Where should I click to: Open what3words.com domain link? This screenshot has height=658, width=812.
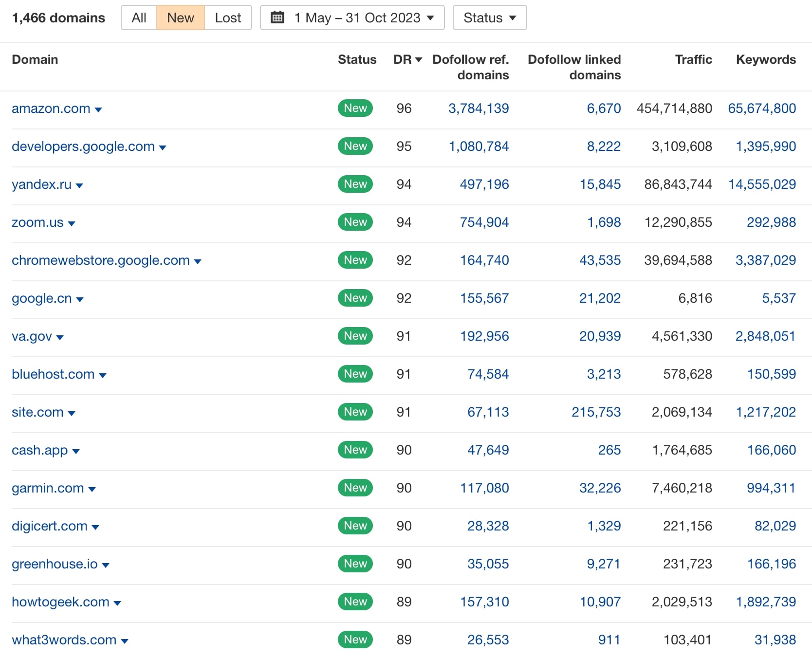click(64, 640)
